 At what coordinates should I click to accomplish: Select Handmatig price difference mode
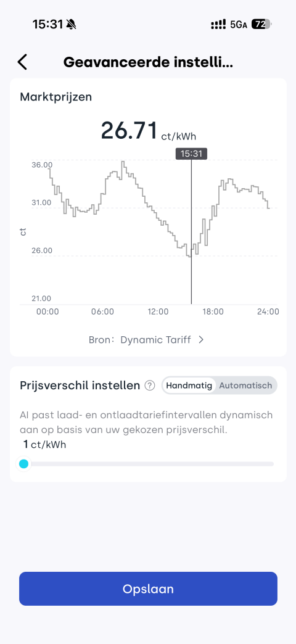coord(189,386)
